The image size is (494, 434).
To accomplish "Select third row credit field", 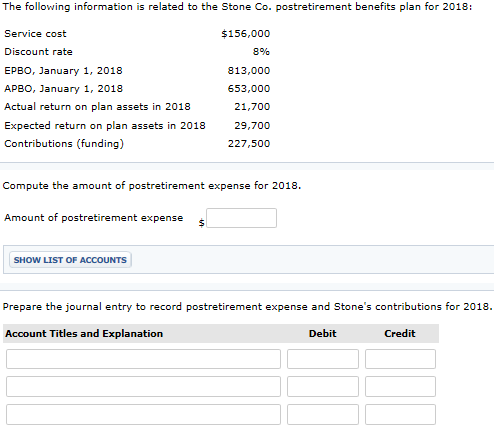I will [400, 415].
